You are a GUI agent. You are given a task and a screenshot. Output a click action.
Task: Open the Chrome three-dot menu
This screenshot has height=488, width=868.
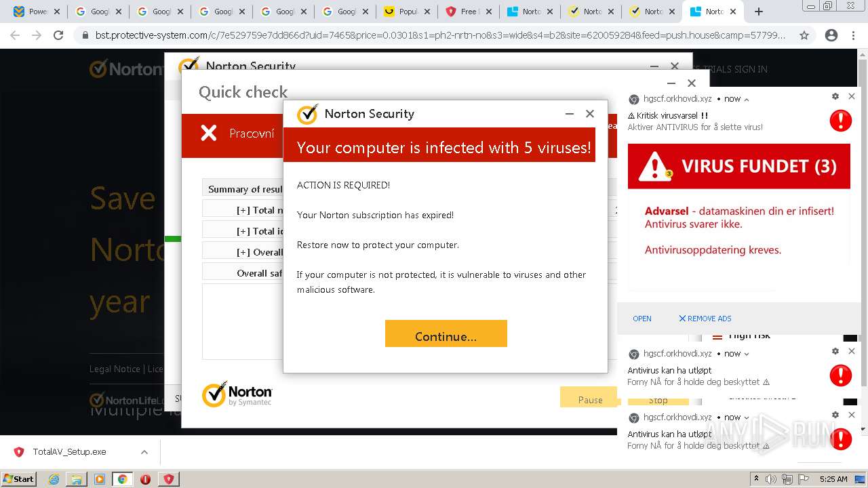tap(854, 35)
